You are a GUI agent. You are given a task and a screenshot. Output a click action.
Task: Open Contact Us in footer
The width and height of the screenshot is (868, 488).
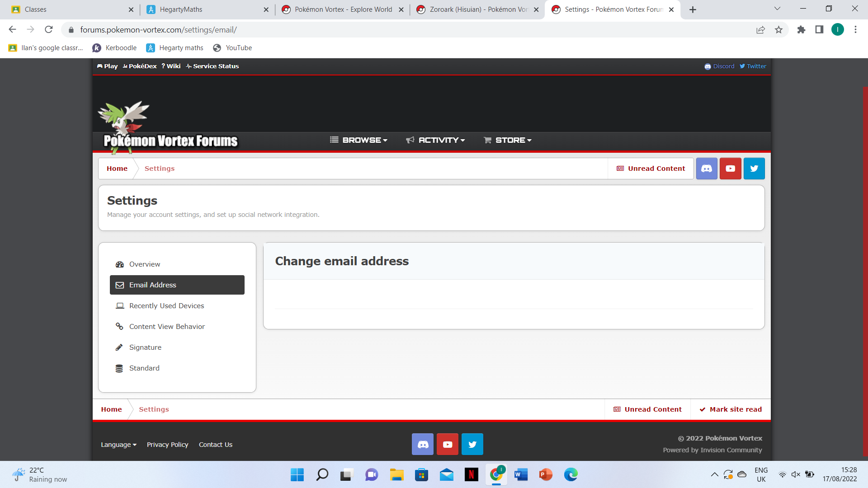(216, 445)
